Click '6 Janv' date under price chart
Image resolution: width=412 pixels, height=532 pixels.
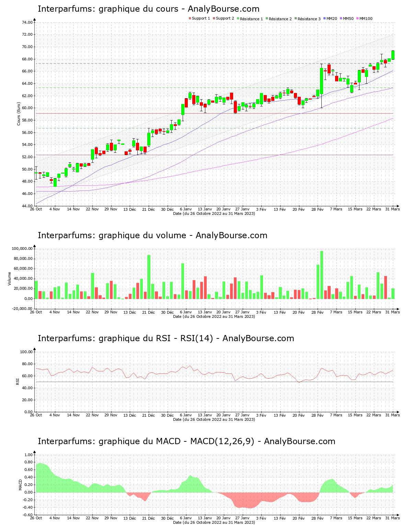click(x=186, y=209)
